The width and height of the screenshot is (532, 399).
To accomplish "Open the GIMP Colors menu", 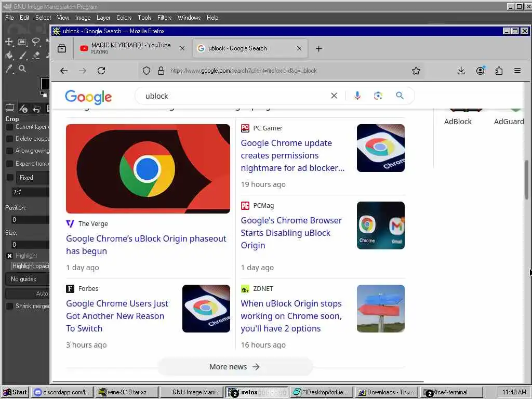I will click(x=124, y=18).
